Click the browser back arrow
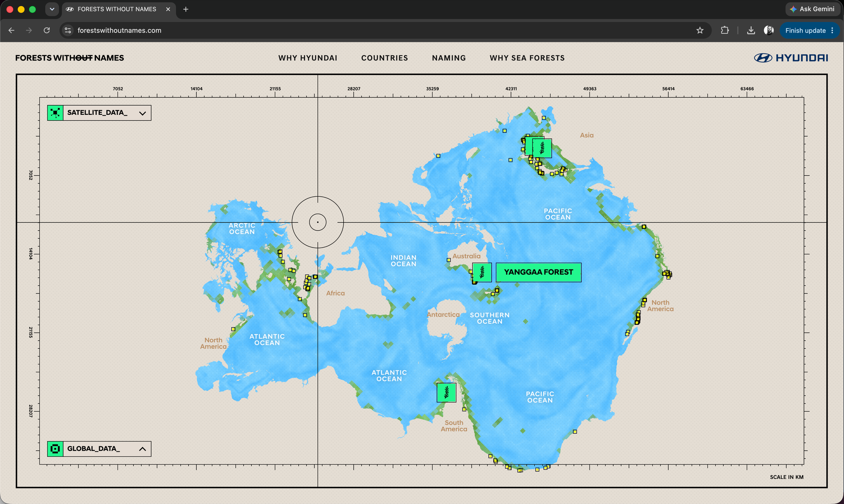The image size is (844, 504). (x=12, y=31)
